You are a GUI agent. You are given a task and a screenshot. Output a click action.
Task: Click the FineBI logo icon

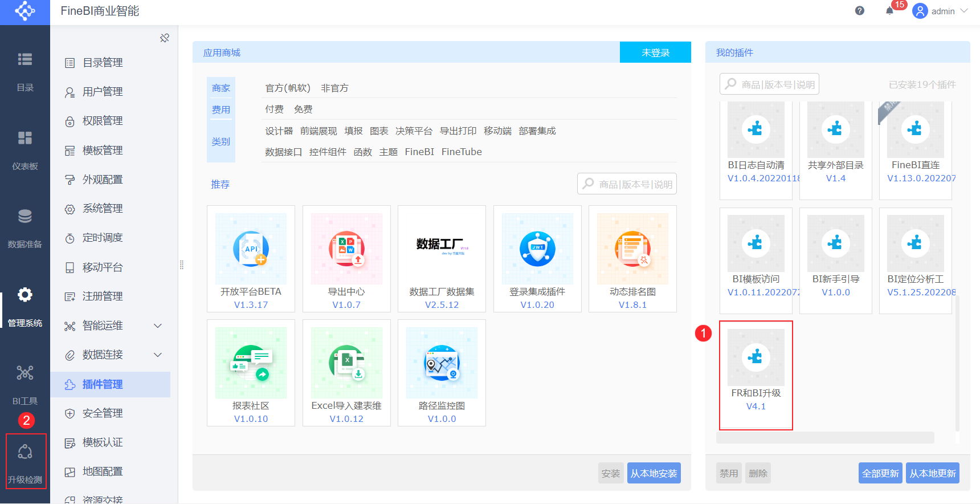coord(25,11)
